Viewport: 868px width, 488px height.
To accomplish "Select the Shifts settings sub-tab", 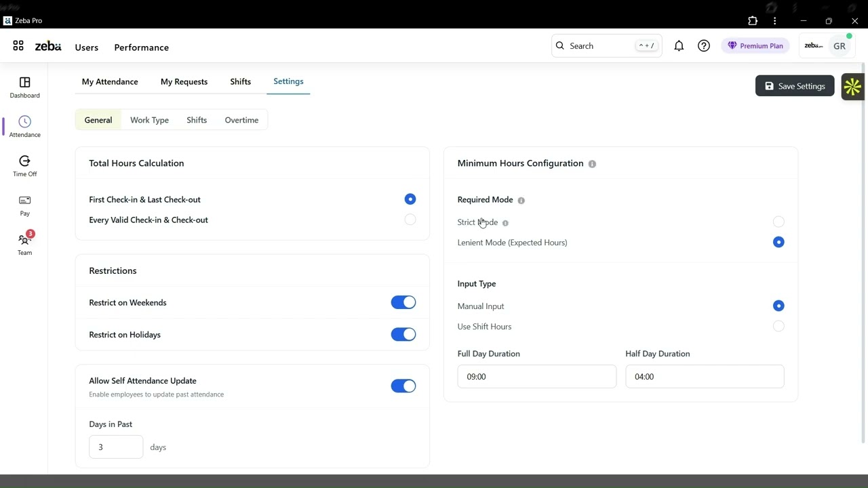I will click(x=197, y=120).
